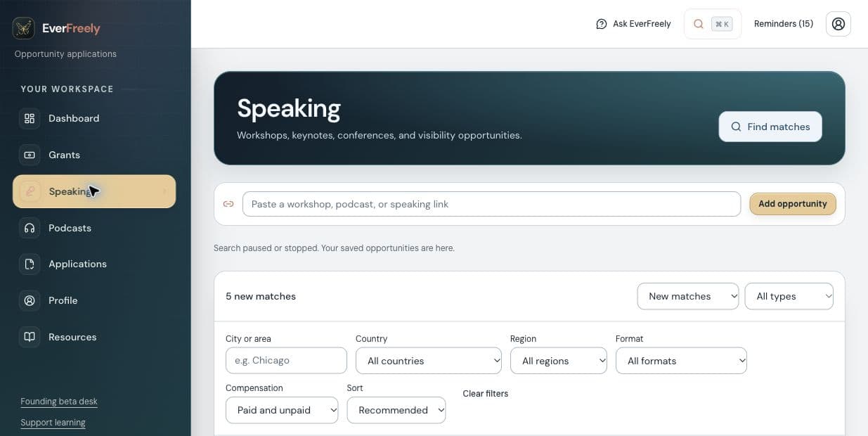
Task: Select the Grants money icon
Action: click(30, 155)
